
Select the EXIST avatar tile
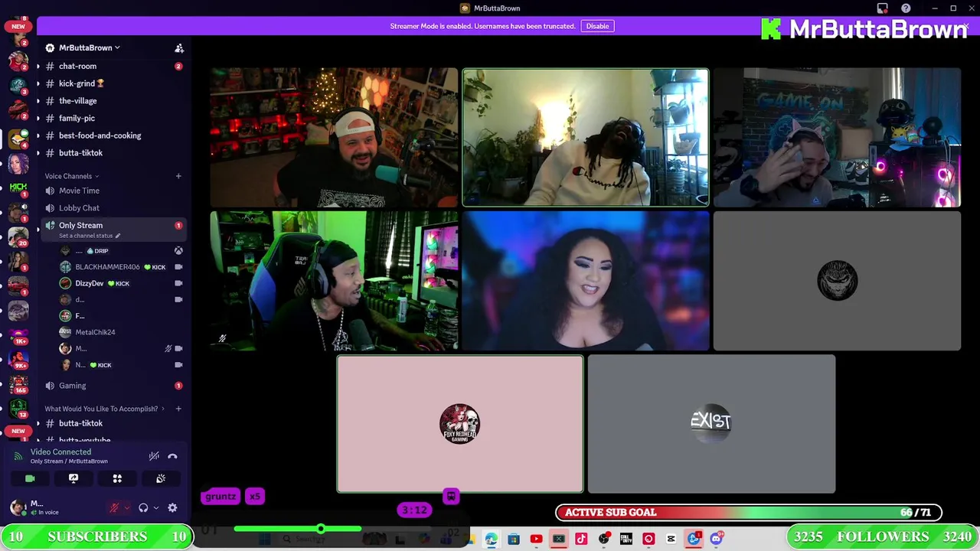pos(711,424)
